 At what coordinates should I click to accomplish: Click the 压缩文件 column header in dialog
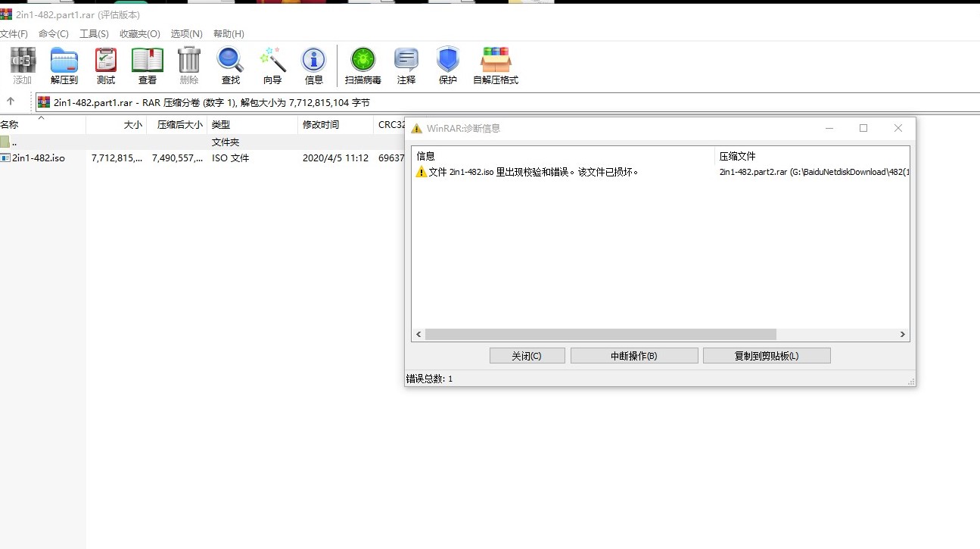click(812, 156)
